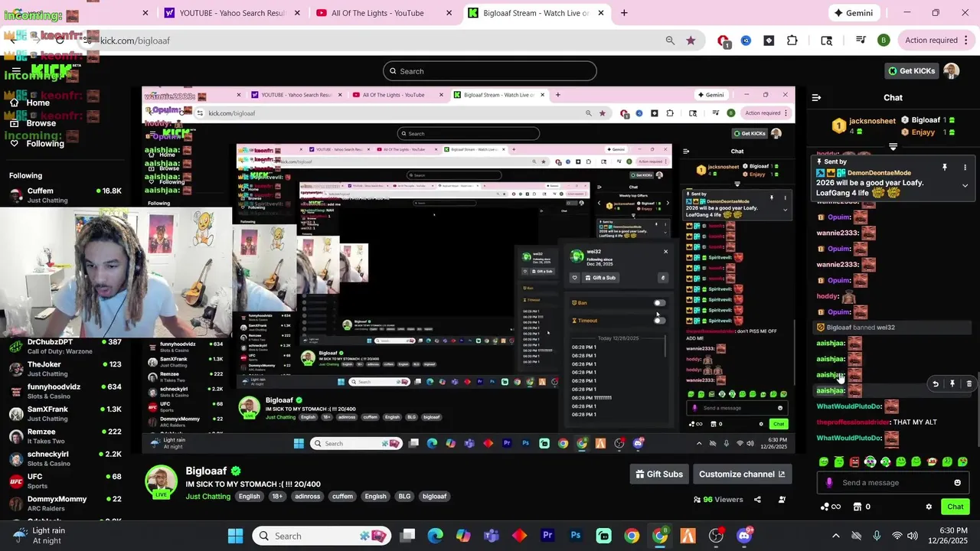Show hidden system tray icons
This screenshot has width=980, height=551.
pyautogui.click(x=835, y=536)
